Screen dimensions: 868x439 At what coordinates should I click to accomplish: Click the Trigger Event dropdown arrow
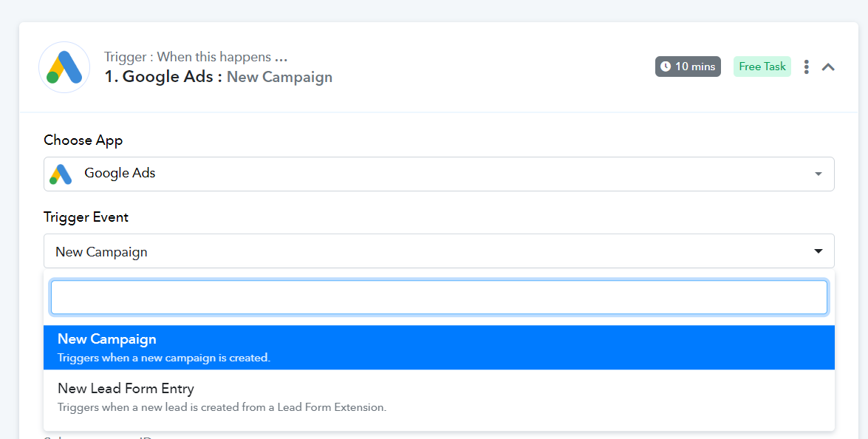tap(819, 251)
